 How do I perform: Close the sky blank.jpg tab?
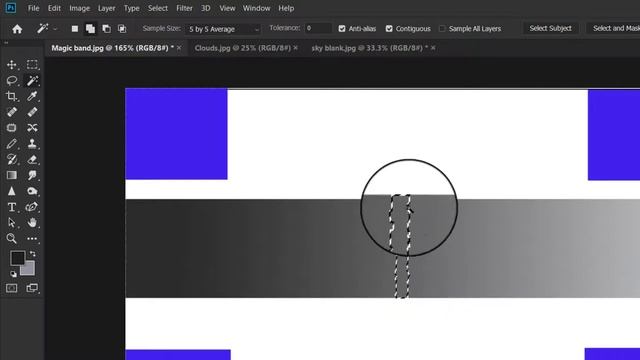433,48
